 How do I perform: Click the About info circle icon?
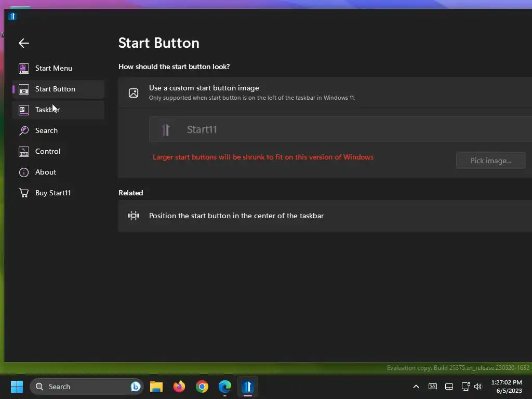coord(24,172)
